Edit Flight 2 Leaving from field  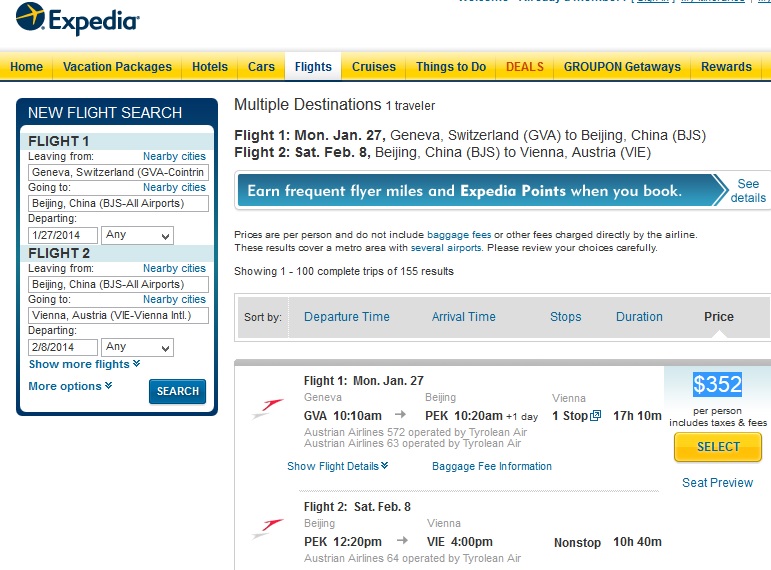[x=119, y=284]
